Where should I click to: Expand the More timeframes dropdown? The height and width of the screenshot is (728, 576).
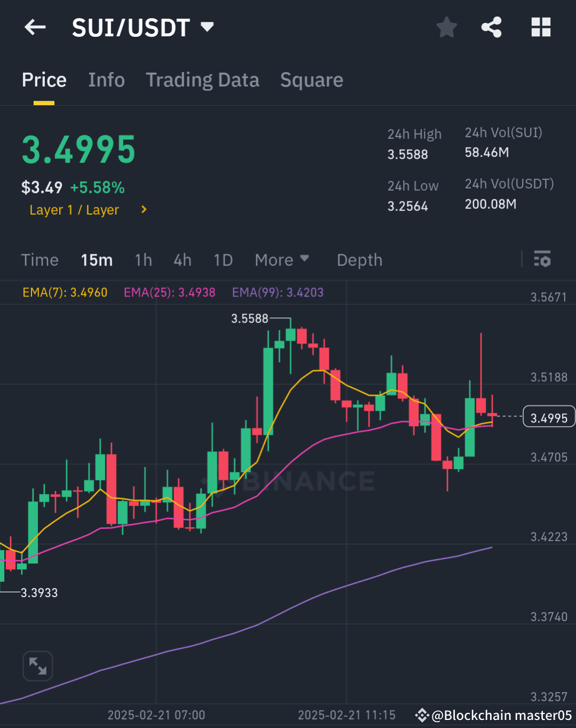[282, 260]
